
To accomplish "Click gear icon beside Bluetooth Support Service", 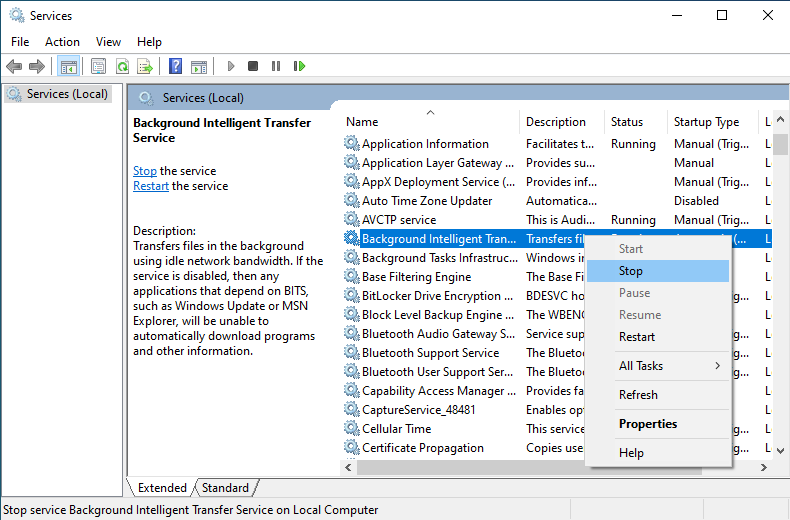I will pyautogui.click(x=352, y=353).
